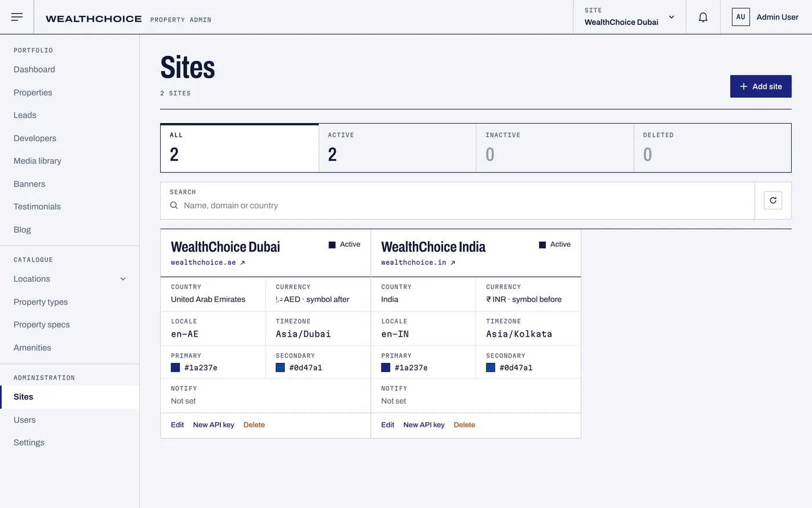Click the en-IN locale value

(395, 334)
